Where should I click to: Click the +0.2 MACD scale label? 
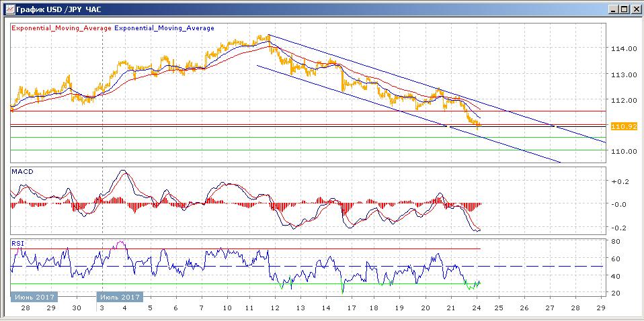tap(618, 181)
